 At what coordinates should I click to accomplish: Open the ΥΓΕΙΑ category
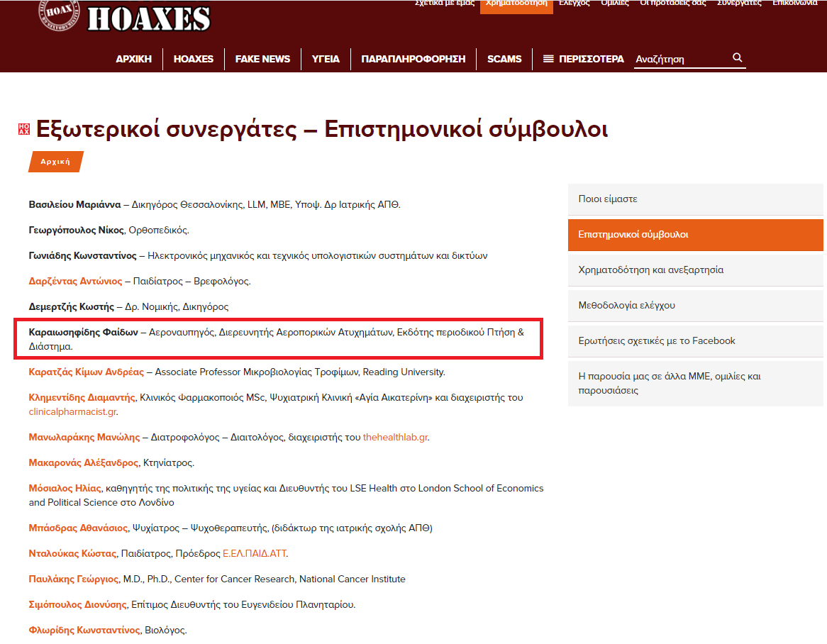point(326,59)
